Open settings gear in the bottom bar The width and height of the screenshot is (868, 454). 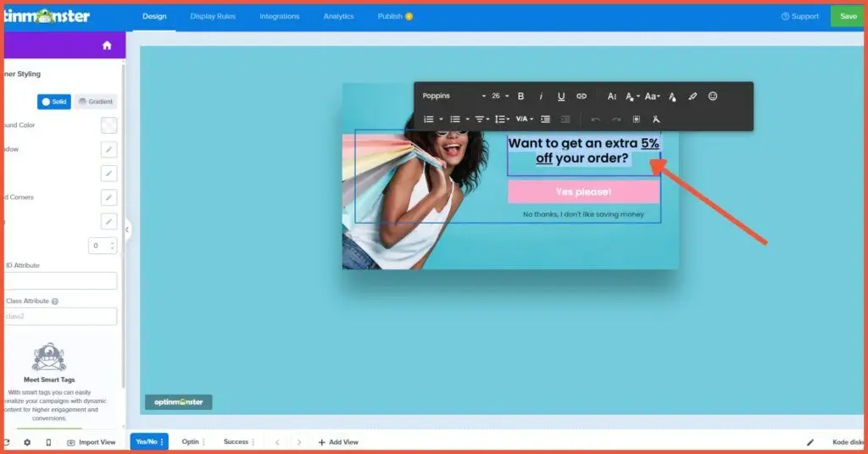(x=27, y=442)
